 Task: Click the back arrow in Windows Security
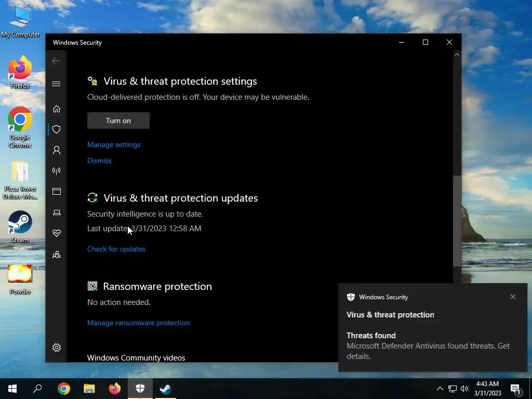tap(56, 61)
